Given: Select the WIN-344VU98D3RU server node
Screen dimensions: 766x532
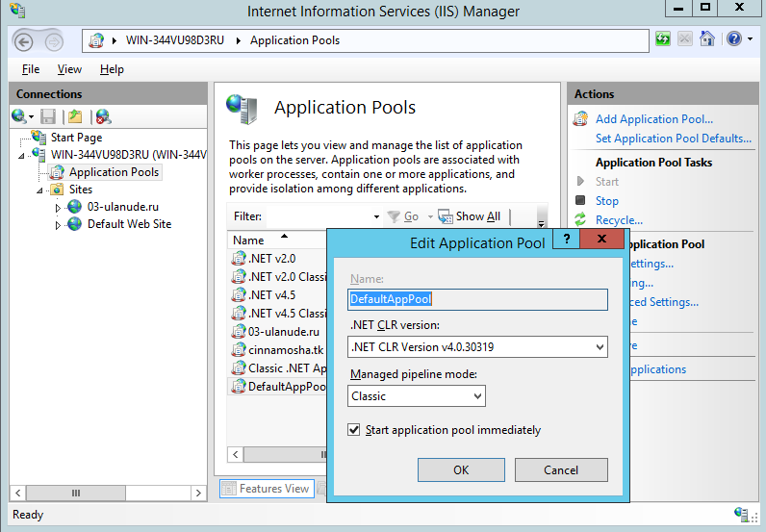Looking at the screenshot, I should 129,155.
